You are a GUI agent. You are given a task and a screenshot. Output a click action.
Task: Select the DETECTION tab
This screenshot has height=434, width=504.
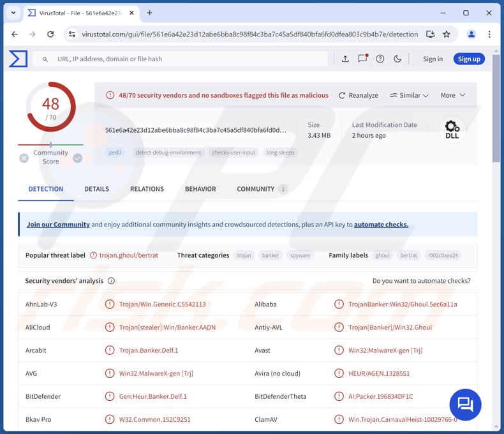pos(46,189)
